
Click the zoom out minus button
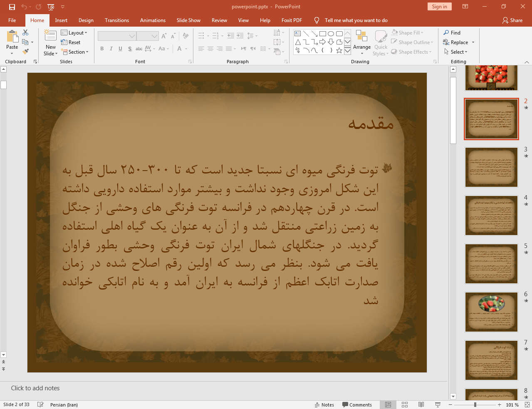pyautogui.click(x=450, y=404)
